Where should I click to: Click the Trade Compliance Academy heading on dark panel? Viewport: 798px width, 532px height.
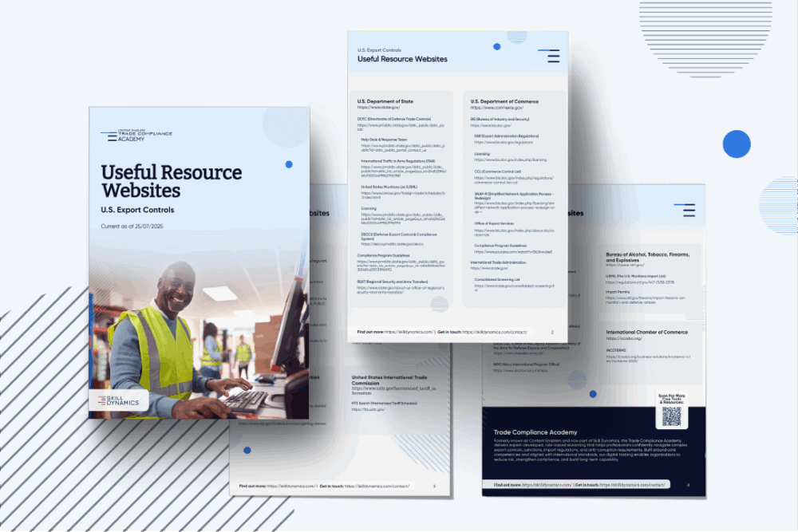point(536,432)
